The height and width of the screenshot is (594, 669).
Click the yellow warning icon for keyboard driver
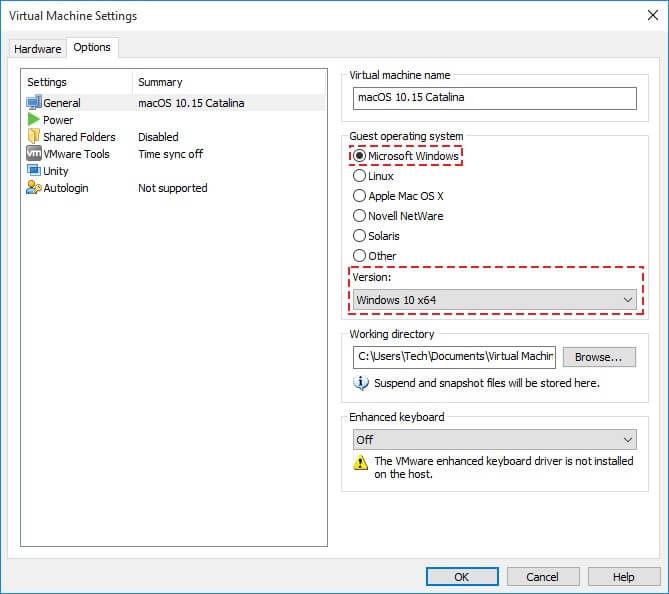click(361, 462)
